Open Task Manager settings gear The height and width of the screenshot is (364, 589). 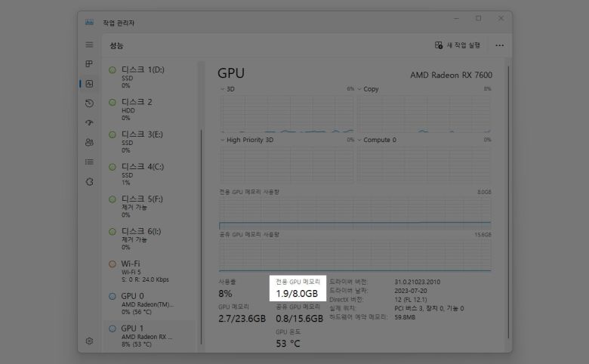click(x=89, y=341)
